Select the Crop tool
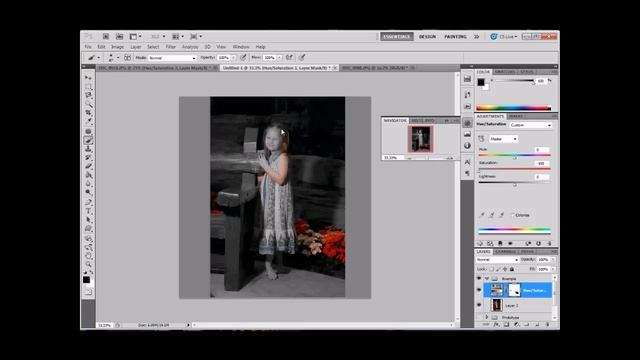This screenshot has height=360, width=640. pos(88,113)
